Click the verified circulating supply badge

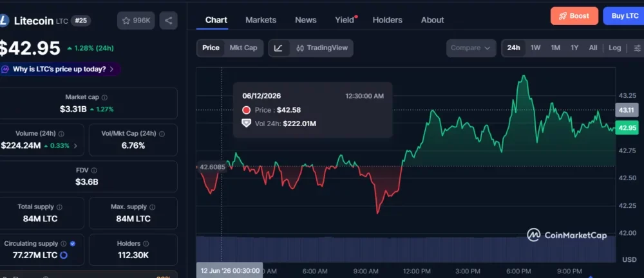click(x=73, y=243)
